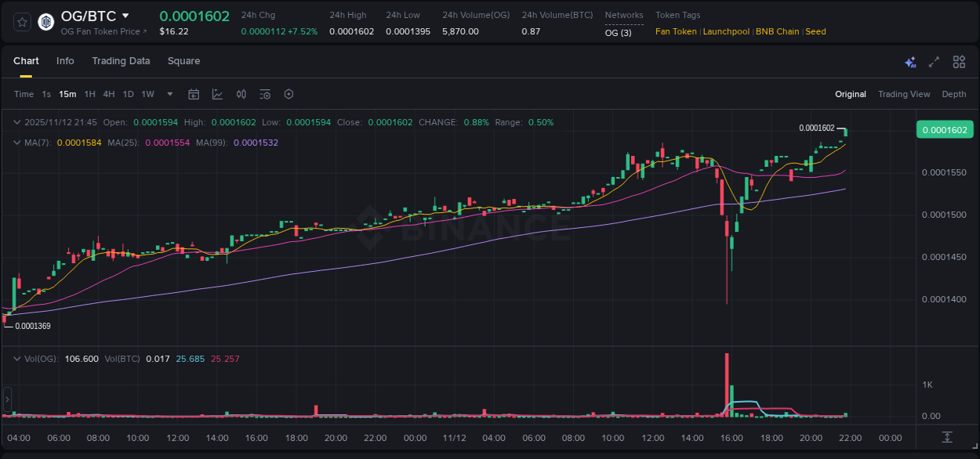
Task: Open chart settings via the hexagon gear icon
Action: point(289,93)
